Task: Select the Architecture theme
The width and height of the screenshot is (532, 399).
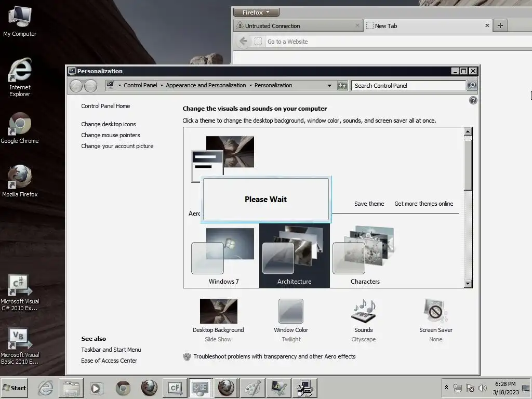Action: (294, 256)
